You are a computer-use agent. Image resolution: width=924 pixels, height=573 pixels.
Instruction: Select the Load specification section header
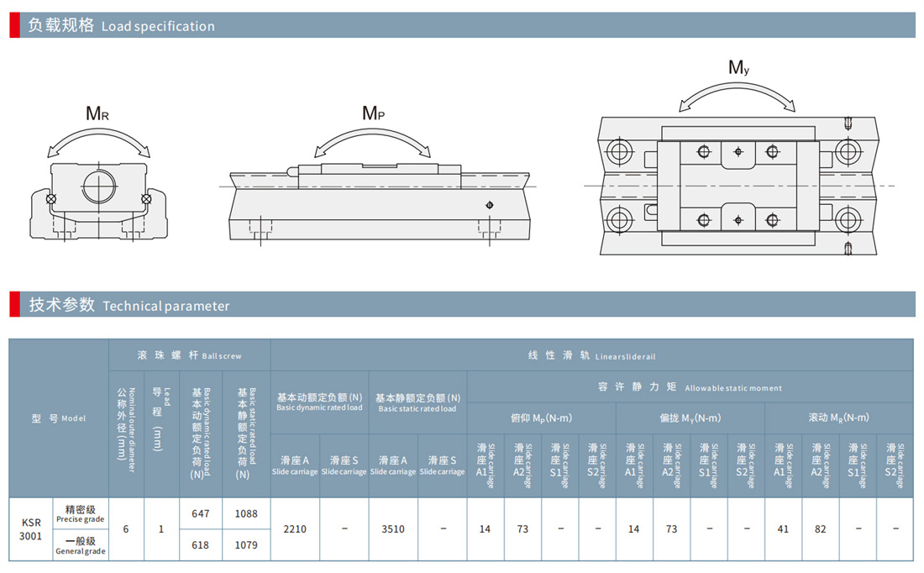122,25
